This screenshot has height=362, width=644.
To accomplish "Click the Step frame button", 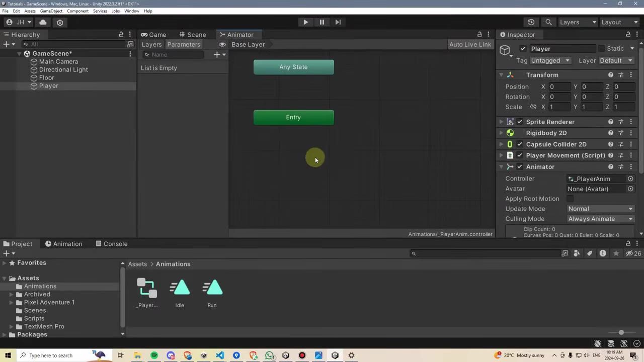I will (338, 22).
